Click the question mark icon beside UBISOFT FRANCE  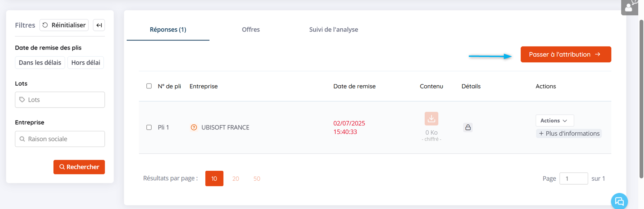194,127
